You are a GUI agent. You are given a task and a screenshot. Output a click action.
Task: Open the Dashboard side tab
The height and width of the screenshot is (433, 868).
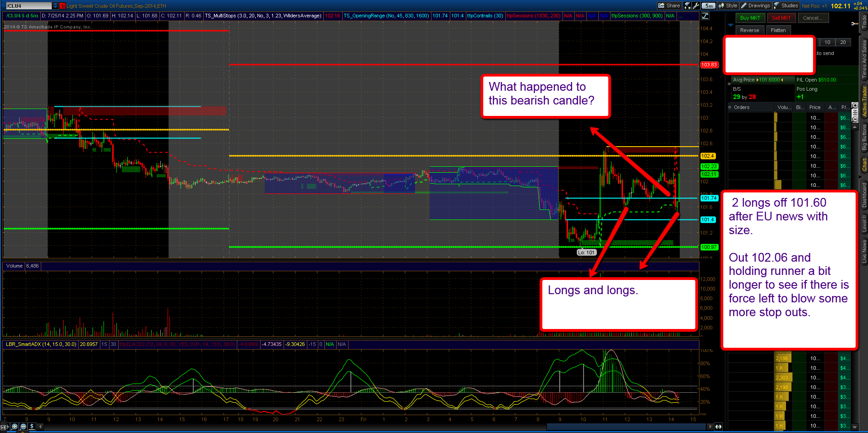pyautogui.click(x=864, y=195)
